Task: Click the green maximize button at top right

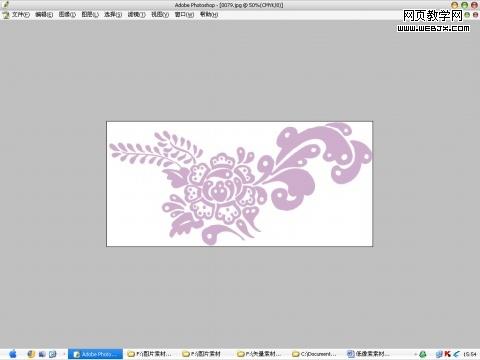Action: click(x=465, y=5)
